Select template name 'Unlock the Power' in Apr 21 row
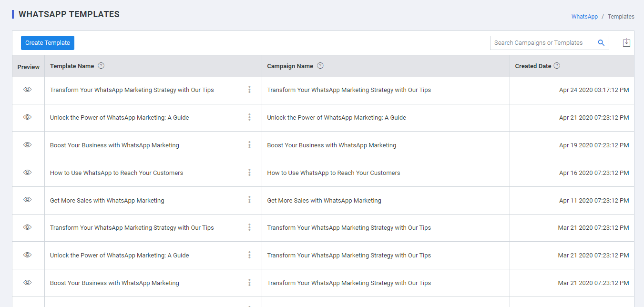 (x=120, y=118)
